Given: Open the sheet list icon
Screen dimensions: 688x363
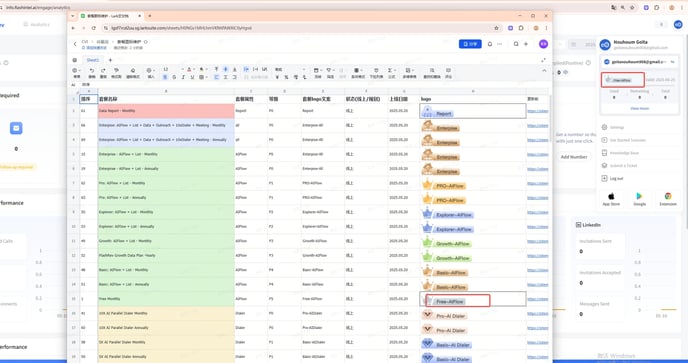Looking at the screenshot, I should point(75,60).
